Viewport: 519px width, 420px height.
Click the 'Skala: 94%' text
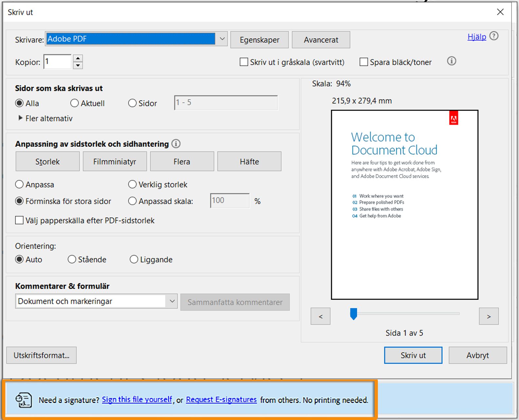tap(331, 84)
